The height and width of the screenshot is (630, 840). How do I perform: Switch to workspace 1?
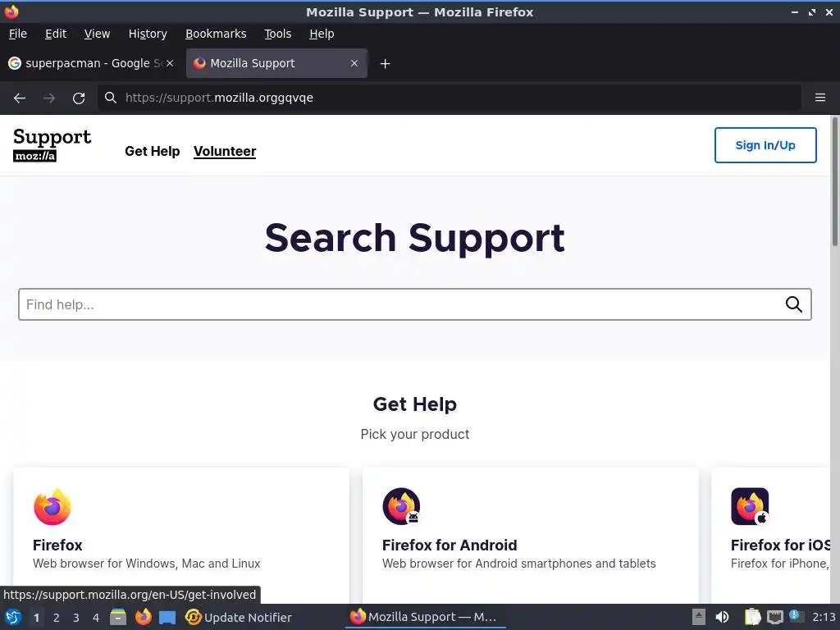(x=36, y=618)
